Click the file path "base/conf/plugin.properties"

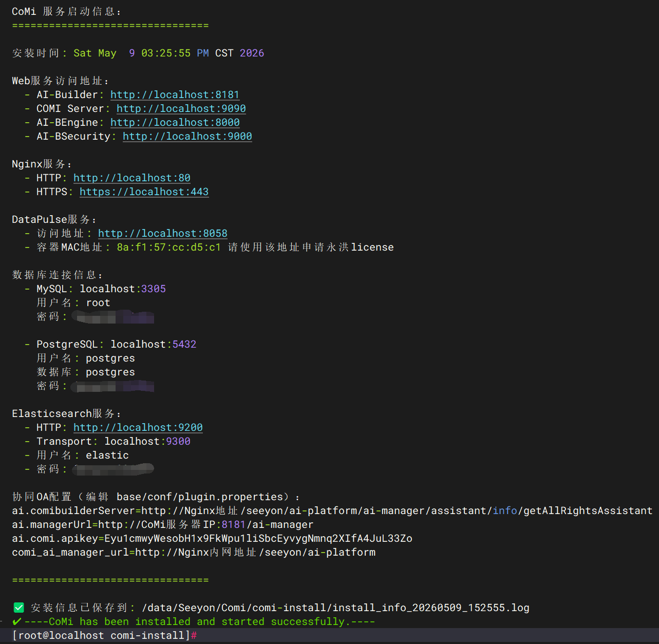click(x=200, y=497)
